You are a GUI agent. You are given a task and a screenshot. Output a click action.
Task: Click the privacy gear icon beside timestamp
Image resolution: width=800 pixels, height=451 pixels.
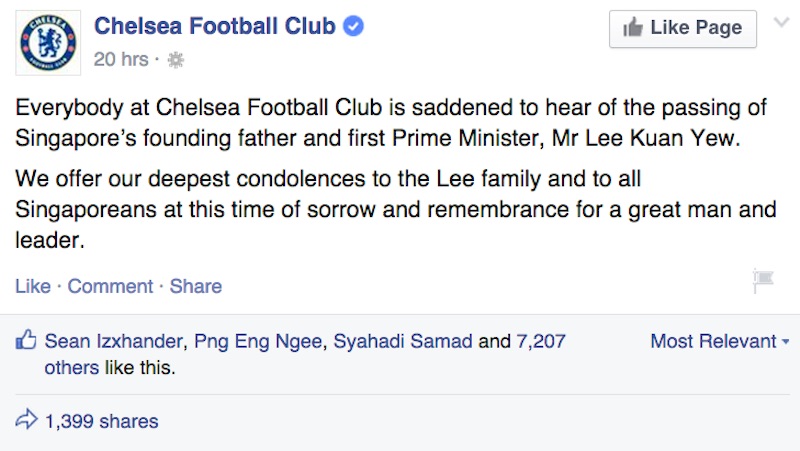(x=175, y=60)
